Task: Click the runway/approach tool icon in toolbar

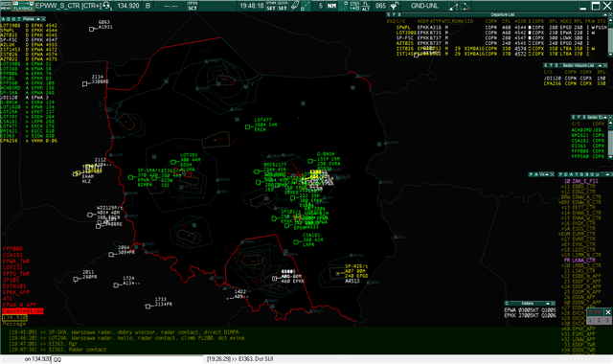Action: pos(453,6)
